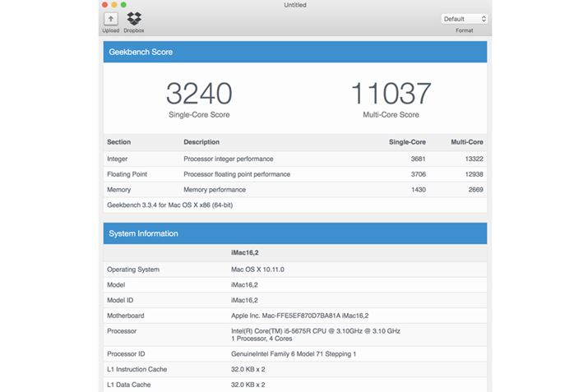The image size is (588, 392).
Task: Minimize the window using the yellow button
Action: pos(114,5)
